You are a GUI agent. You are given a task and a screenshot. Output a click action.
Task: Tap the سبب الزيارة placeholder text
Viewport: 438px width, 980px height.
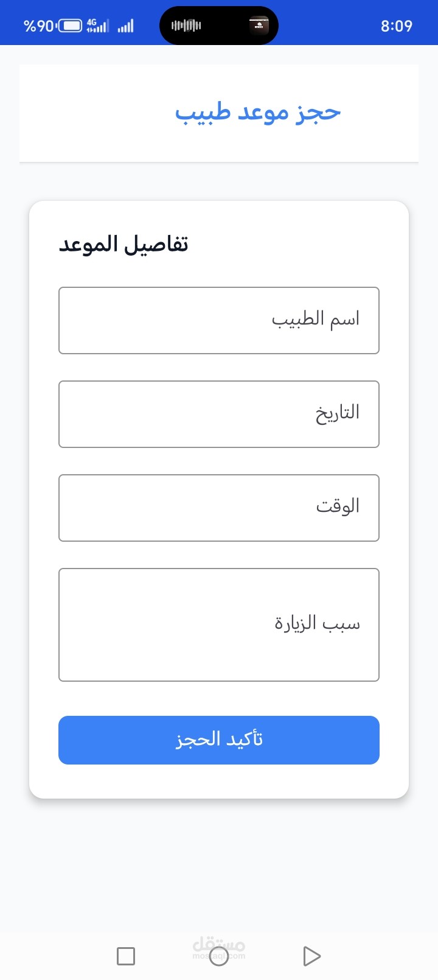pos(317,623)
